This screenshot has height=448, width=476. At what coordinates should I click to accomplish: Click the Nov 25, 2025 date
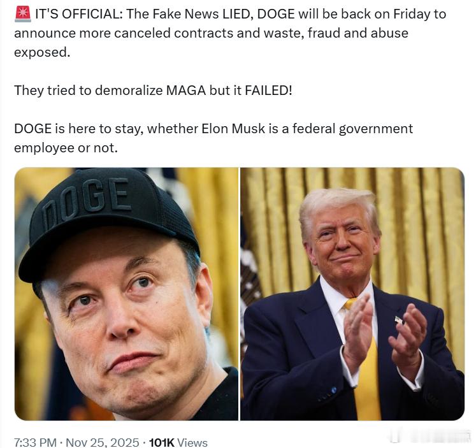point(103,442)
